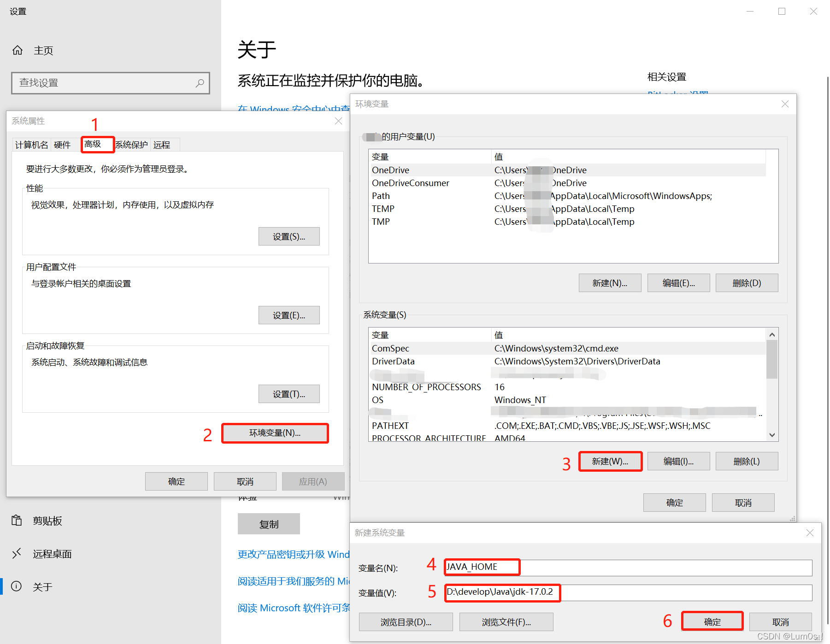Open the 系统保护 tab

click(x=131, y=145)
